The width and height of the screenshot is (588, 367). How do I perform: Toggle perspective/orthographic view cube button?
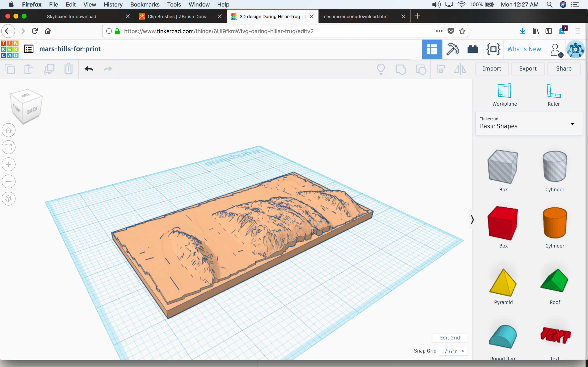pos(9,199)
